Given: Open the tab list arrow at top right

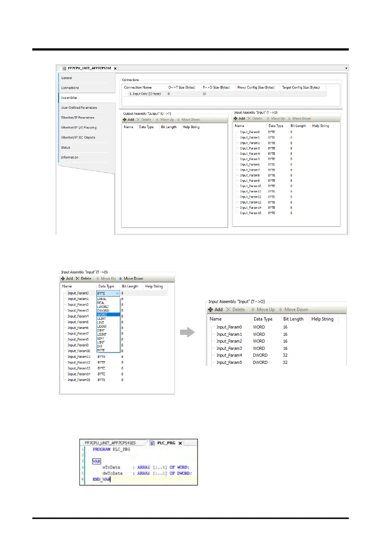Looking at the screenshot, I should click(x=346, y=68).
